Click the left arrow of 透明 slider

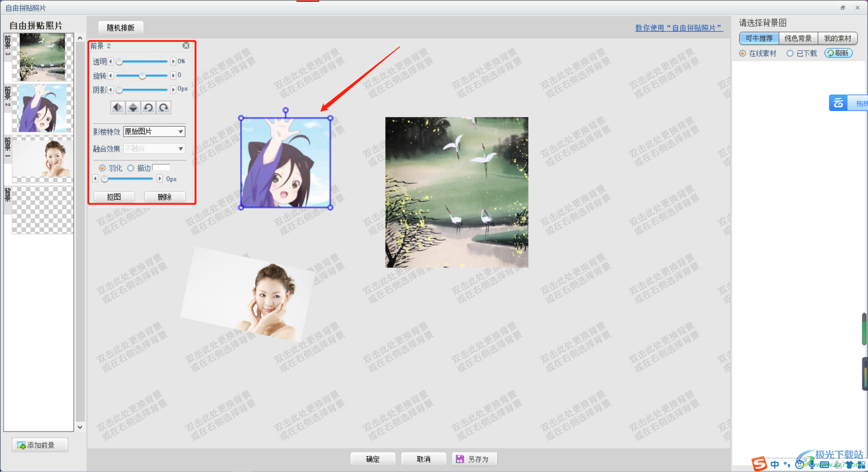[x=111, y=61]
